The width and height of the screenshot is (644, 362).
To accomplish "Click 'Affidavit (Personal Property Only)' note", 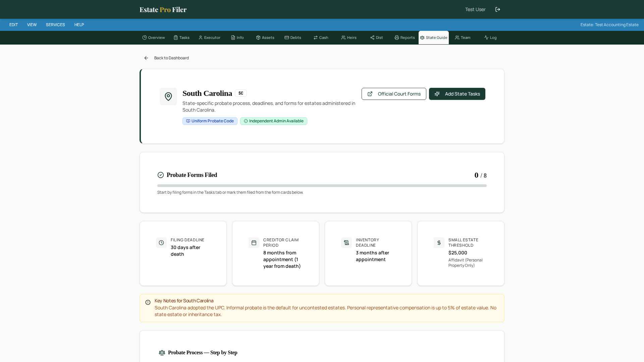I will [466, 263].
